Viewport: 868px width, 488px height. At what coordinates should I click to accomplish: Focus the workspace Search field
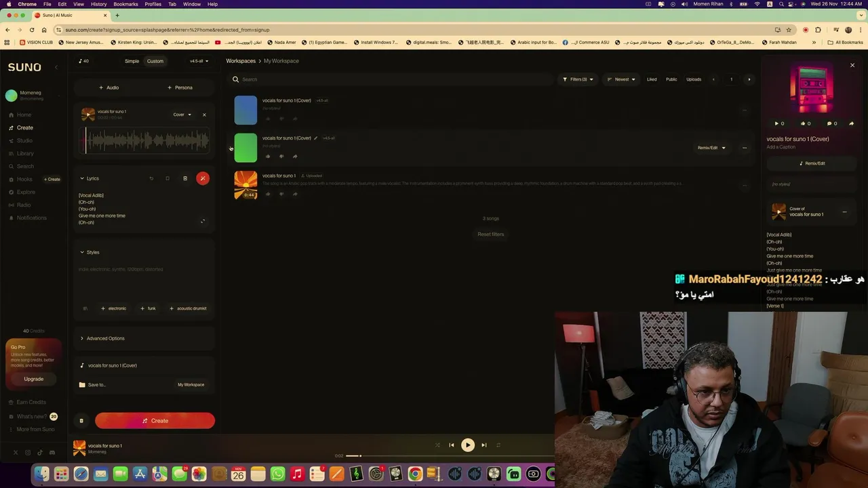[x=392, y=79]
